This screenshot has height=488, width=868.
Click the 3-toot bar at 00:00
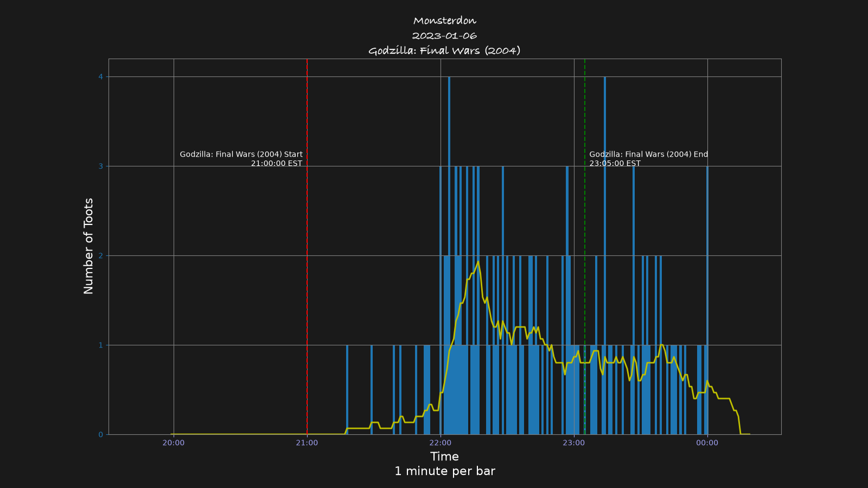[x=707, y=300]
